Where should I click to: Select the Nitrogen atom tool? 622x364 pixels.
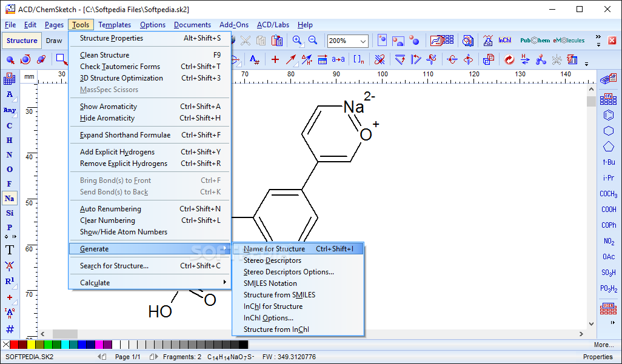coord(10,154)
